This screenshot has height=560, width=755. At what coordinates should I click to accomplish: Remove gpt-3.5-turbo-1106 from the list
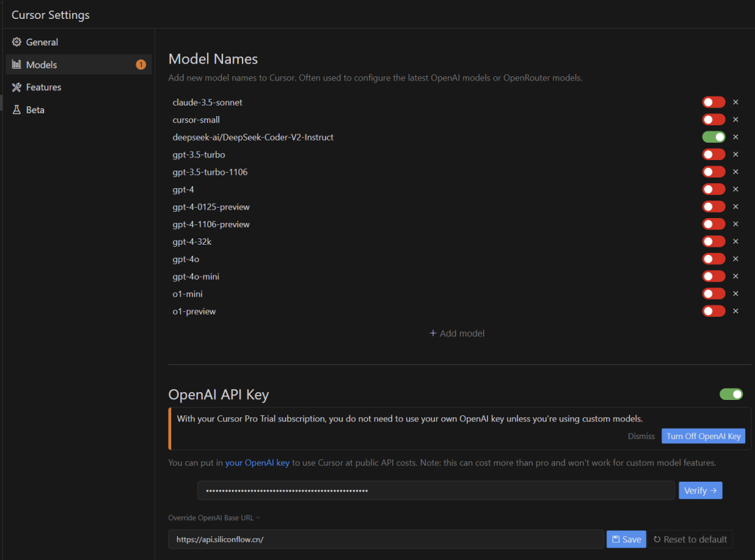click(735, 172)
